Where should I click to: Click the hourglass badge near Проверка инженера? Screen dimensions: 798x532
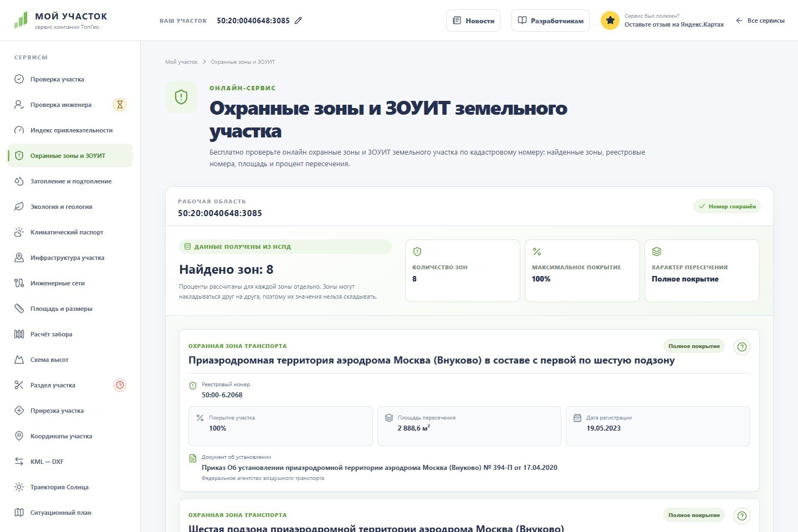coord(120,105)
